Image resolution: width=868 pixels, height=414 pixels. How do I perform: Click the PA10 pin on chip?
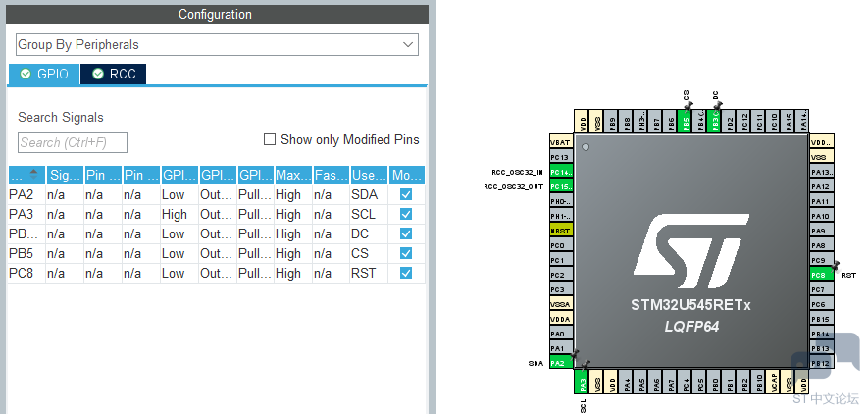[x=822, y=217]
